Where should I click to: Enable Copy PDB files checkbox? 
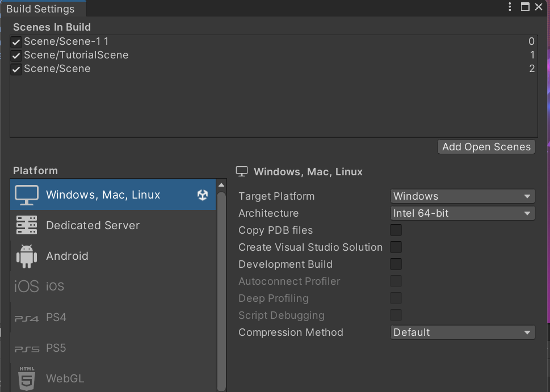coord(396,230)
